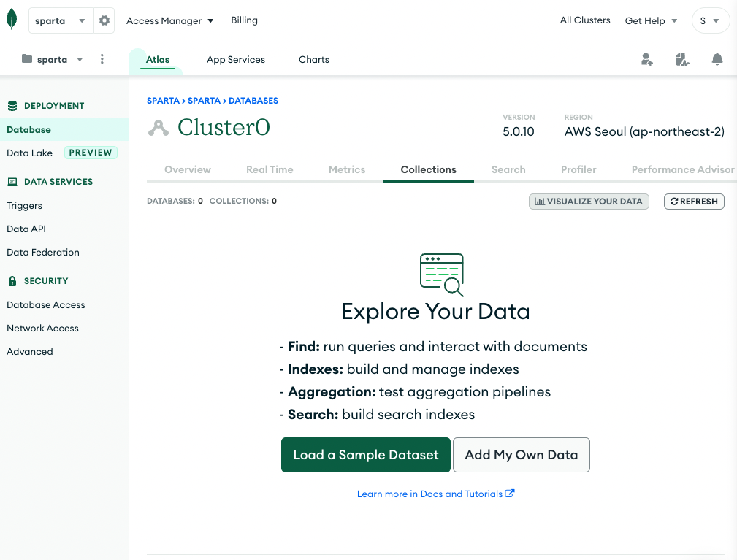Click the Data Services section icon

tap(12, 182)
